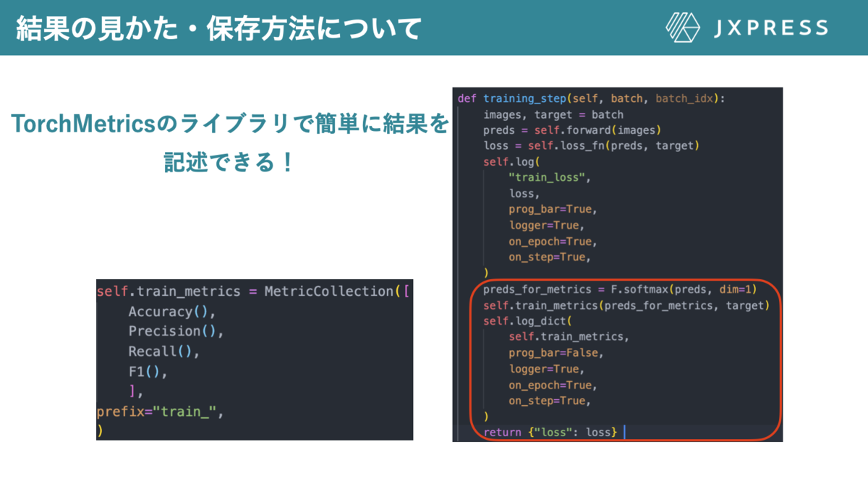Click the slide title 結果の見かた・保存方法について

pyautogui.click(x=218, y=28)
